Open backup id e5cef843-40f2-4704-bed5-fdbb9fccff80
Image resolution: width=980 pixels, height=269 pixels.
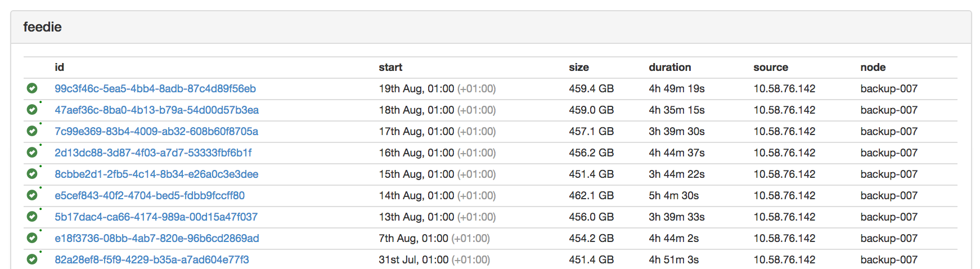150,195
